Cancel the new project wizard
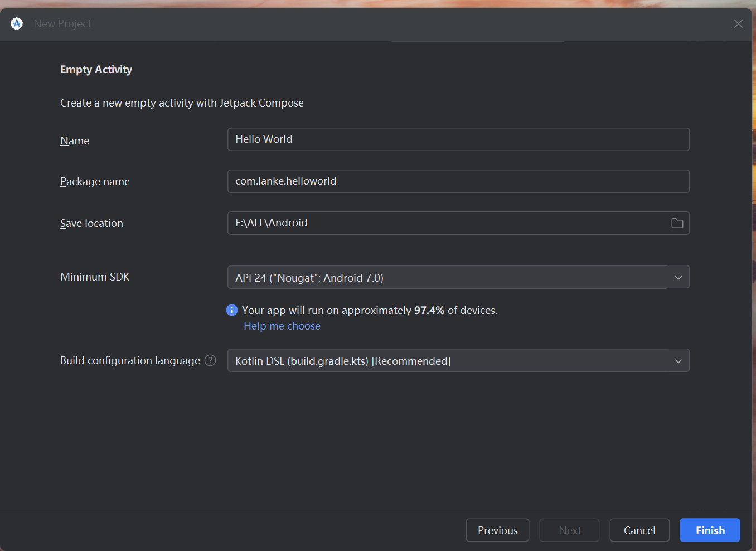The width and height of the screenshot is (756, 551). coord(639,530)
